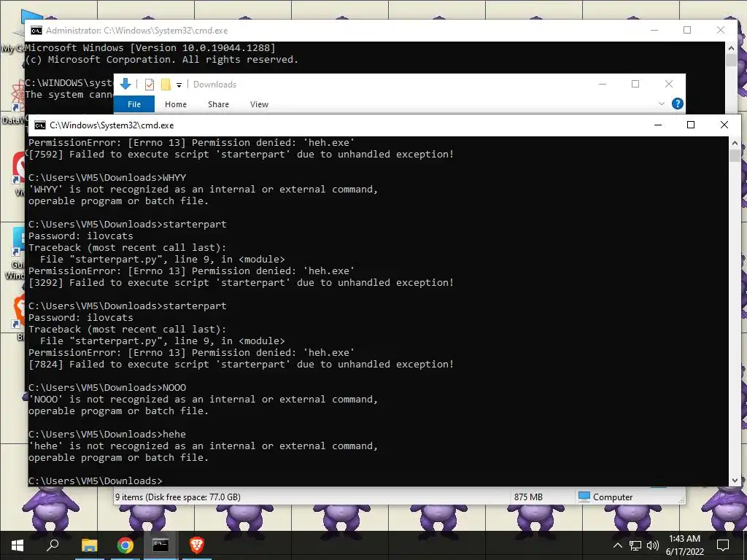Switch to the Share ribbon tab
The width and height of the screenshot is (747, 560).
[218, 104]
